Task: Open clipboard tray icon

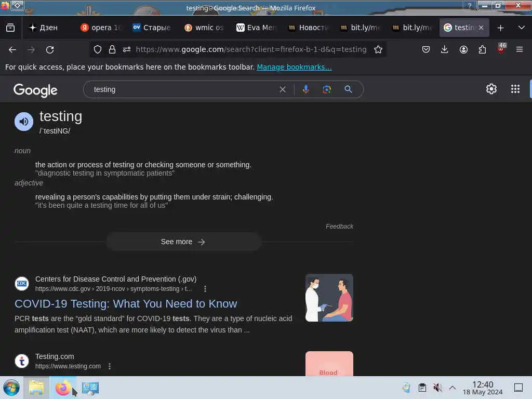Action: (422, 388)
